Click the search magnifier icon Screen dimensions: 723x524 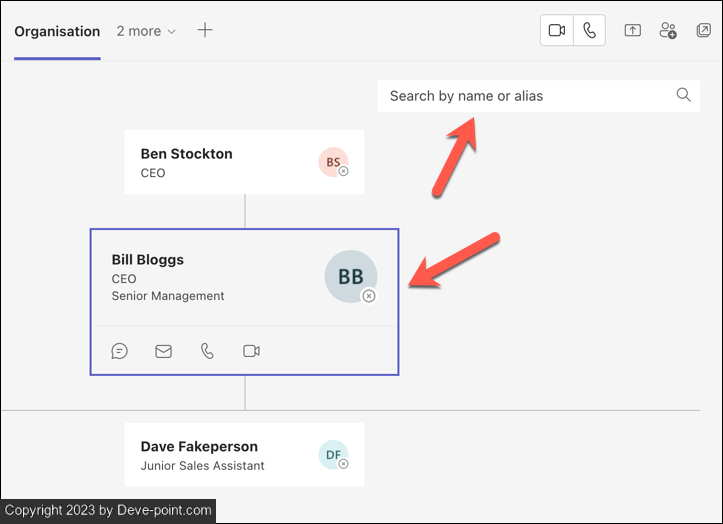coord(683,95)
